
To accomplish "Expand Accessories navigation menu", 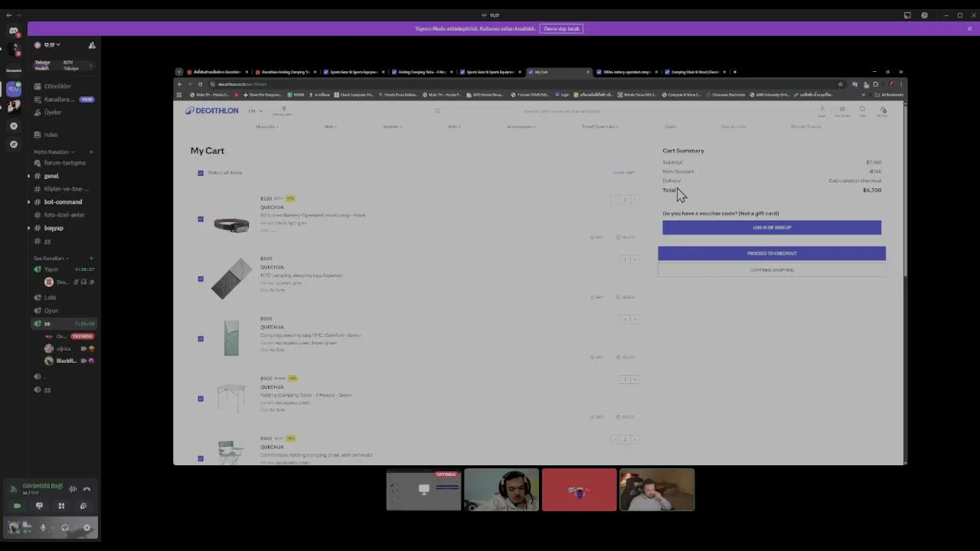I will click(x=521, y=126).
